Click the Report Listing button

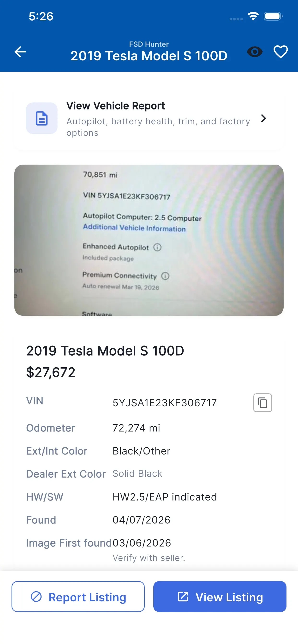coord(78,597)
